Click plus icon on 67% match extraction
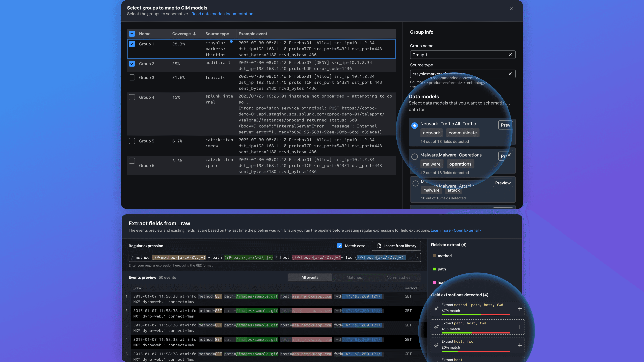644x362 pixels. (520, 309)
